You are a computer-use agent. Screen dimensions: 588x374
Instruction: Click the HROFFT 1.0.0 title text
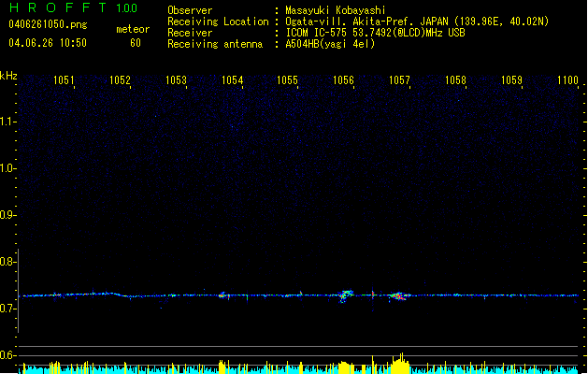point(74,7)
